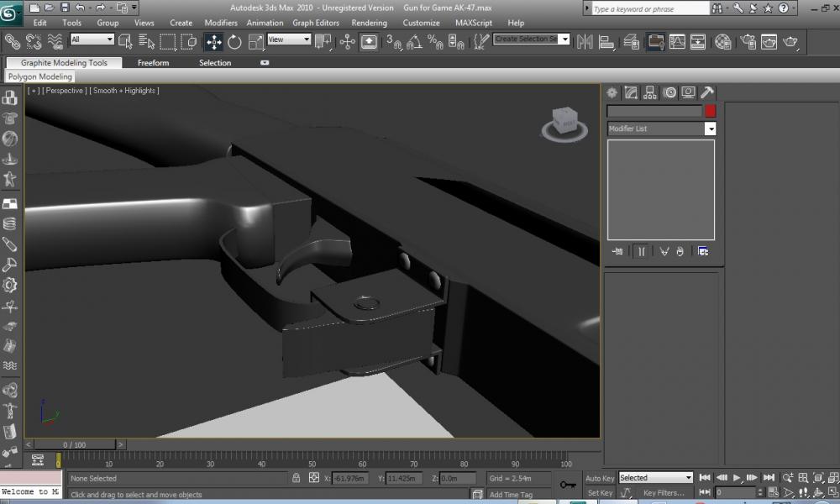Open the Modifiers menu
Image resolution: width=840 pixels, height=504 pixels.
click(x=221, y=23)
